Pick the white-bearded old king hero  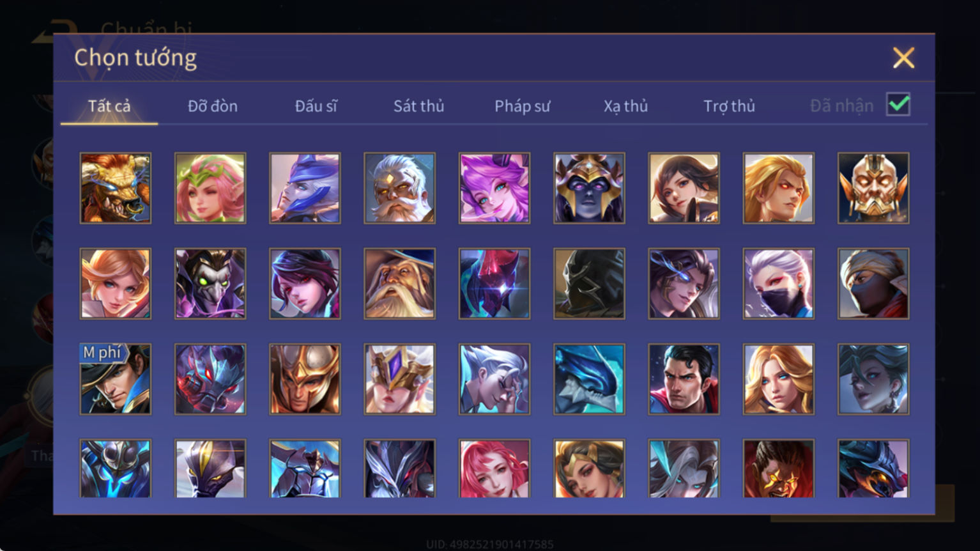point(399,188)
